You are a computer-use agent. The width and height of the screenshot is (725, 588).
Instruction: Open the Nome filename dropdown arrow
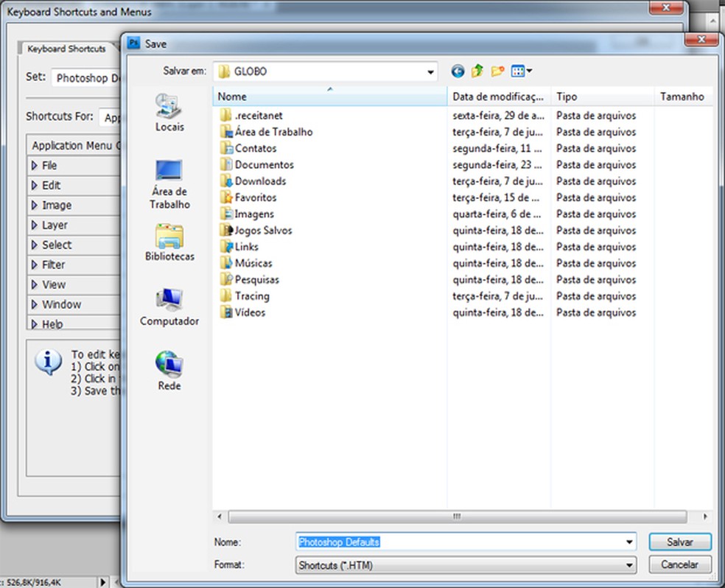629,542
